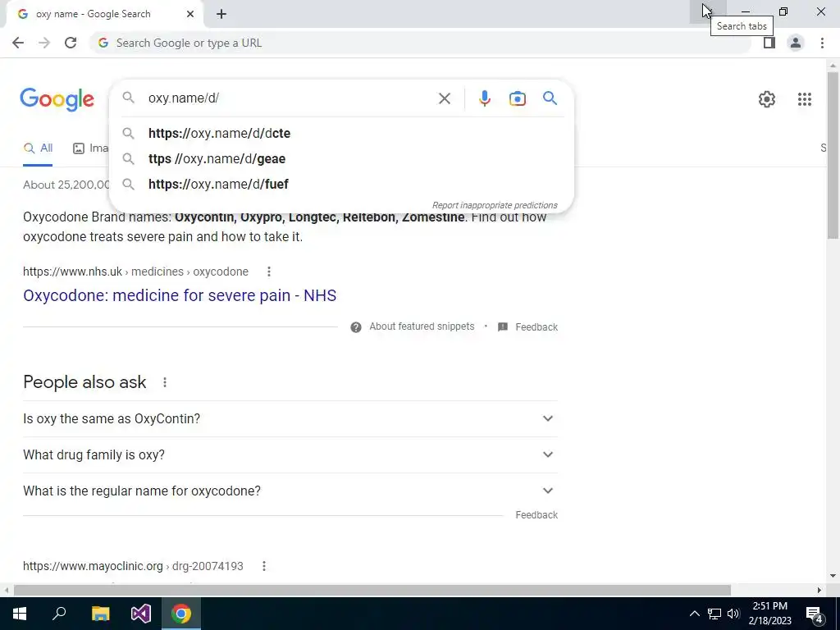Click the nhs.uk breadcrumb URL
This screenshot has height=630, width=840.
[135, 272]
